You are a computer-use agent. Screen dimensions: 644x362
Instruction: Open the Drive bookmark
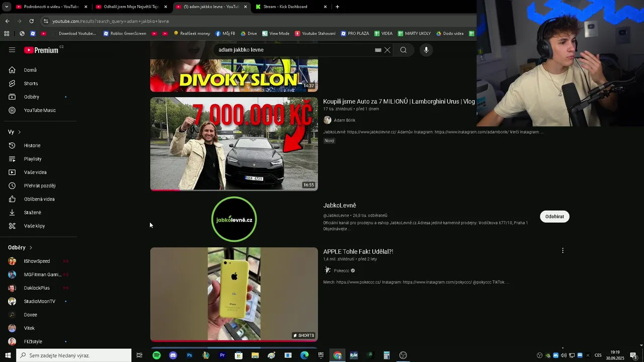coord(249,33)
